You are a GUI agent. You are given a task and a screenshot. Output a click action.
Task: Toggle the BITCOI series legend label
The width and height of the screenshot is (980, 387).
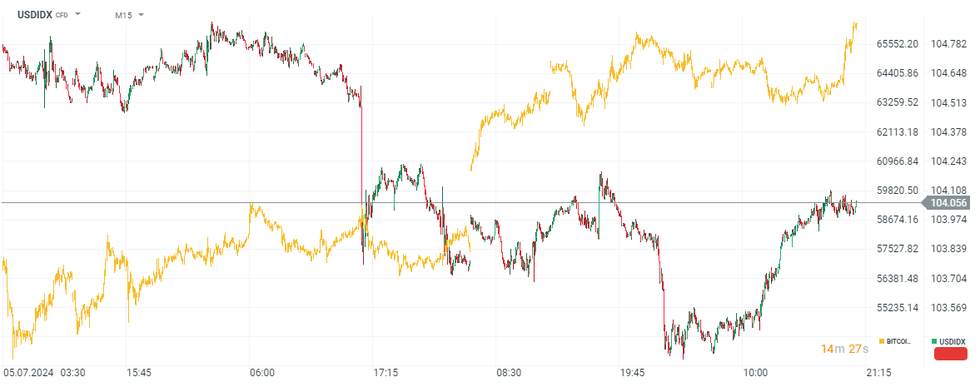898,342
